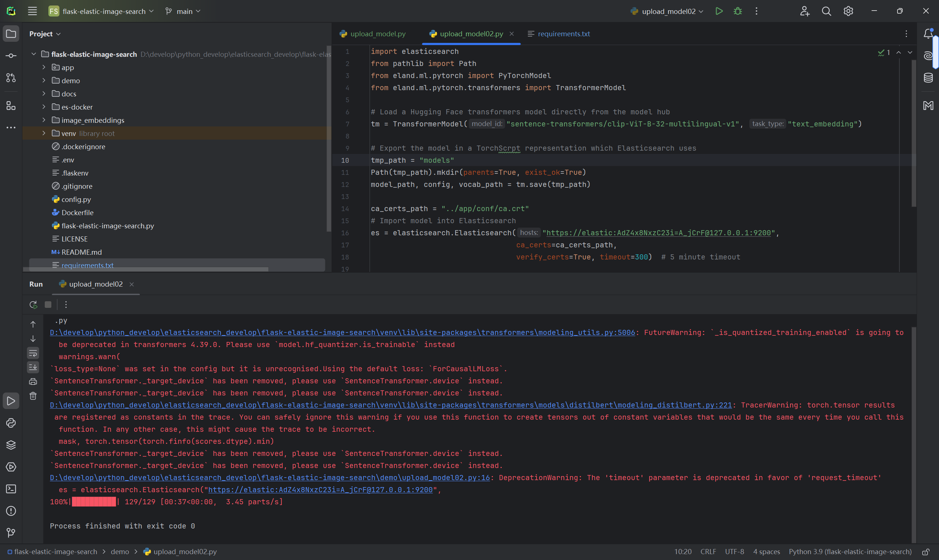This screenshot has height=560, width=939.
Task: Start debugging with the bug icon
Action: [x=737, y=11]
